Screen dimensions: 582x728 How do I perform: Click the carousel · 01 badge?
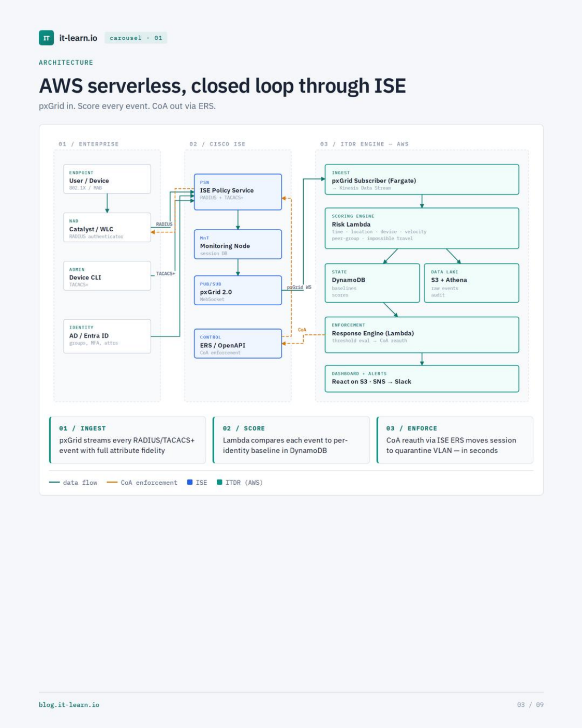[x=136, y=38]
